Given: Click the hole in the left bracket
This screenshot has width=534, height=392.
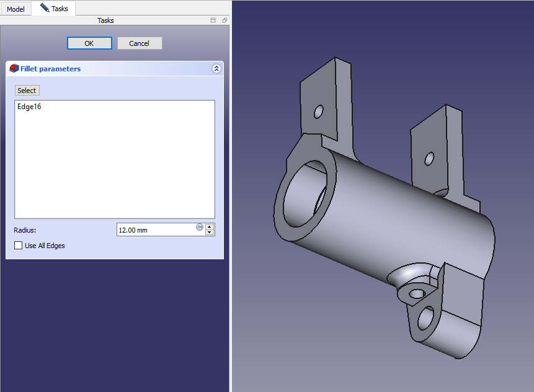Looking at the screenshot, I should click(319, 112).
